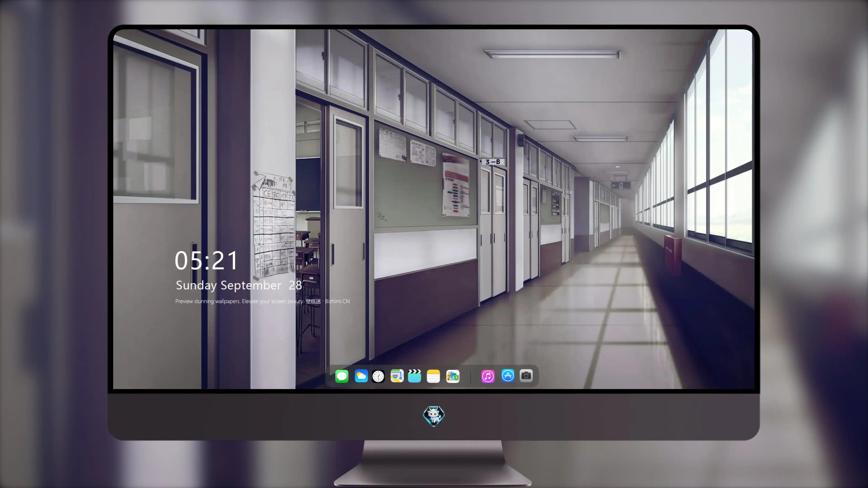Click the 05:21 clock display
Image resolution: width=868 pixels, height=488 pixels.
(x=206, y=261)
